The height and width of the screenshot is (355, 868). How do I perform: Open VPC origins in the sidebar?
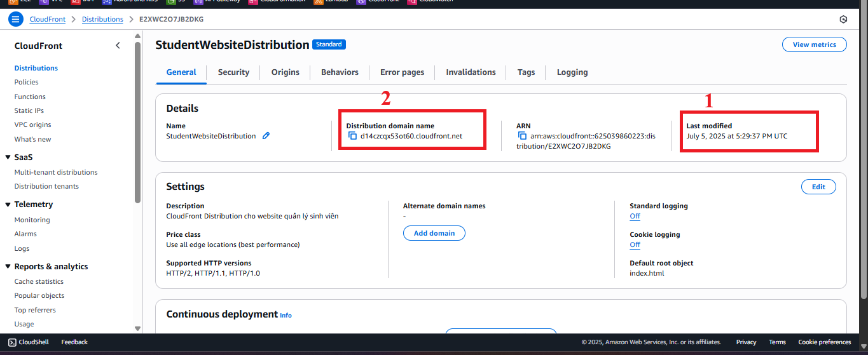tap(33, 124)
